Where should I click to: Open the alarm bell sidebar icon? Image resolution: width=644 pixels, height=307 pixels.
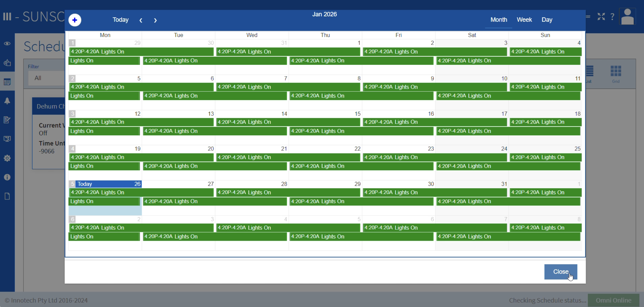click(7, 101)
